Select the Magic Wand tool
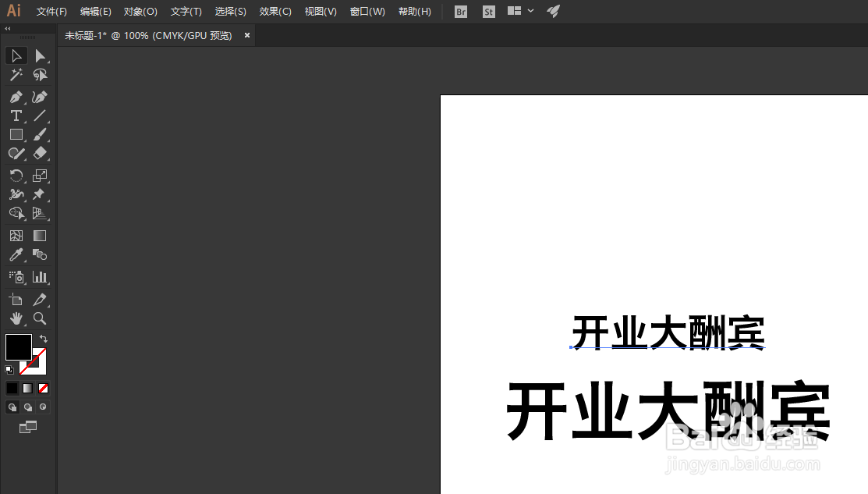 pyautogui.click(x=16, y=75)
